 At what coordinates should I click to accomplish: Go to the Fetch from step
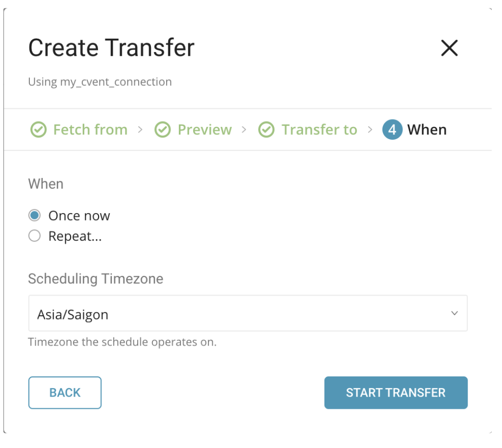tap(90, 130)
